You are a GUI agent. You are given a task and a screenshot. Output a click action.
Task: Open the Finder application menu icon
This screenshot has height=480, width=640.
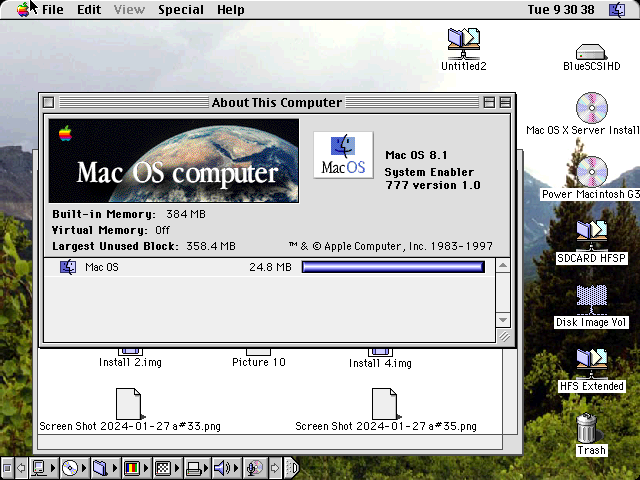point(617,9)
